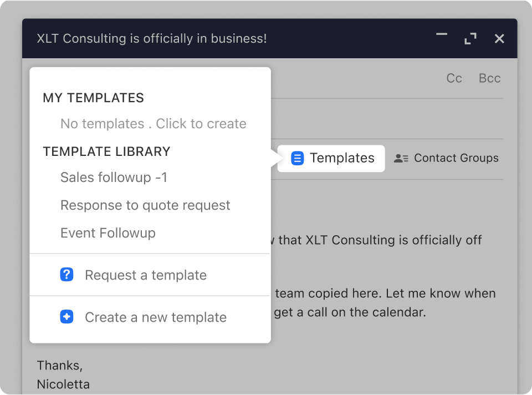Click the MY TEMPLATES section header
Viewport: 532px width, 395px height.
pyautogui.click(x=93, y=98)
